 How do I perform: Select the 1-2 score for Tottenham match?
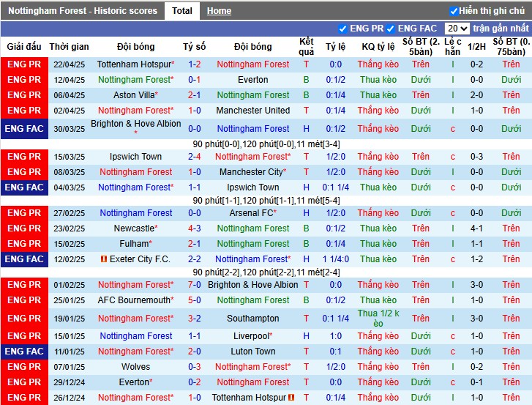click(x=195, y=64)
